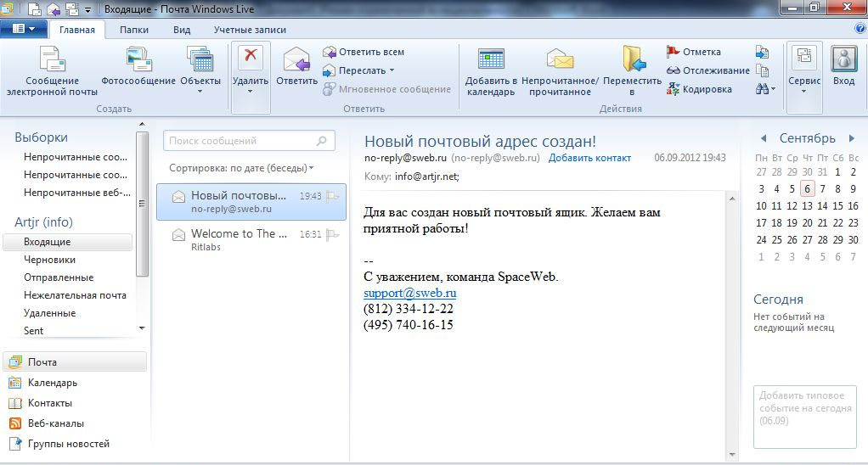Open the quick access toolbar customize arrow
868x465 pixels.
(x=88, y=10)
